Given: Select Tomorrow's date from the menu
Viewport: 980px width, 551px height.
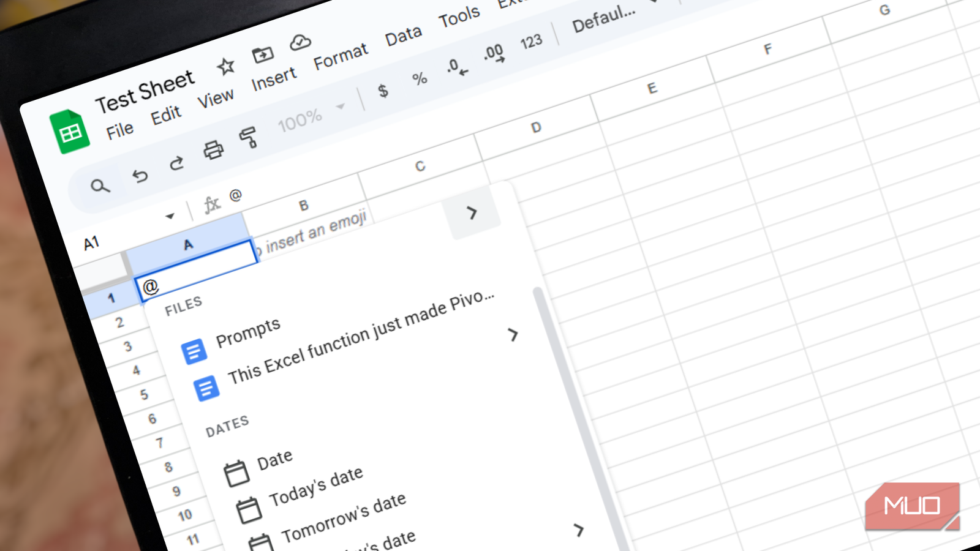Looking at the screenshot, I should [x=343, y=517].
